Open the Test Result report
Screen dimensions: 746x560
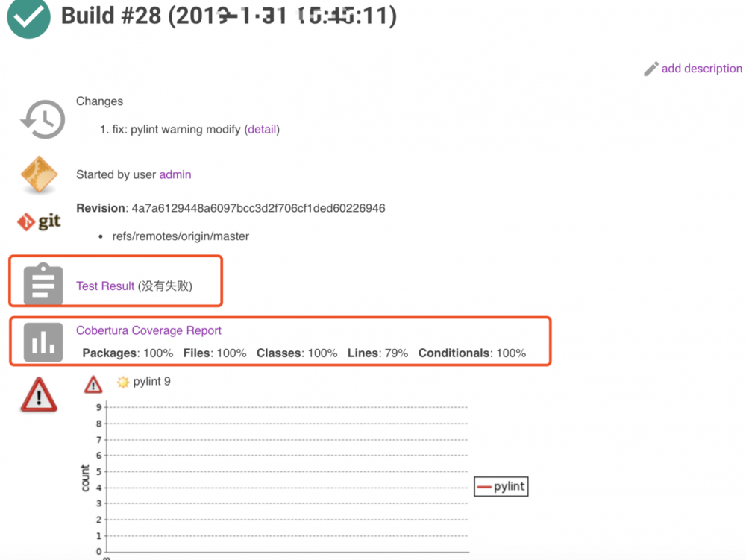[x=104, y=286]
